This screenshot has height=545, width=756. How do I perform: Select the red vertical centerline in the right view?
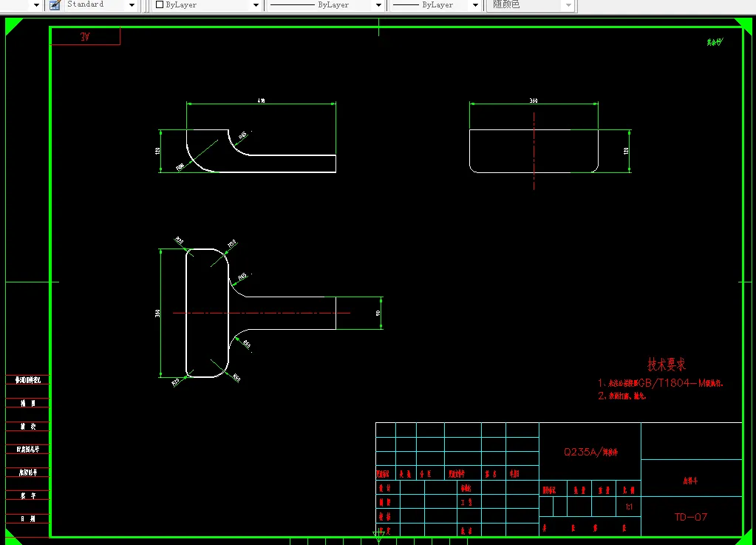click(x=534, y=151)
